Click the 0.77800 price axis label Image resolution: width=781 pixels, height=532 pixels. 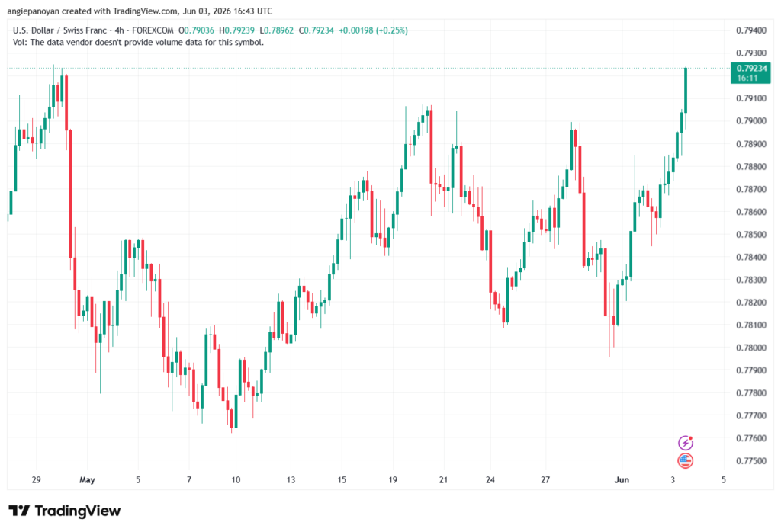(751, 393)
